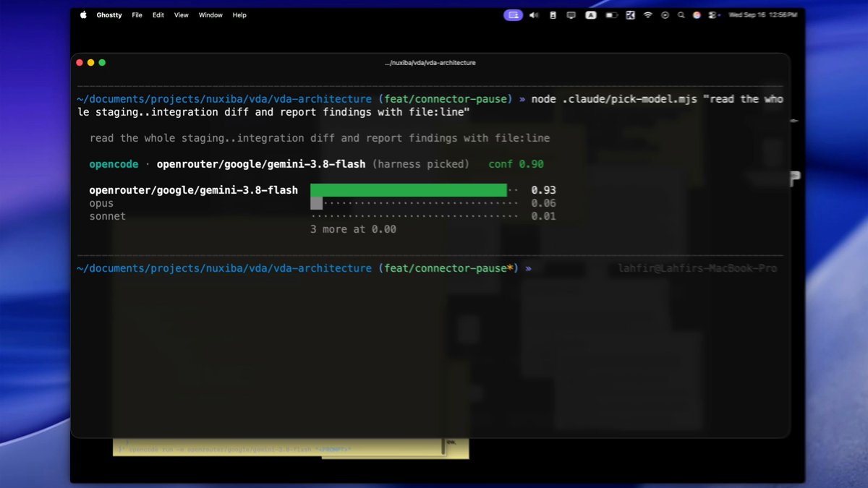Open the sound volume menu bar icon
This screenshot has width=868, height=488.
pos(534,15)
